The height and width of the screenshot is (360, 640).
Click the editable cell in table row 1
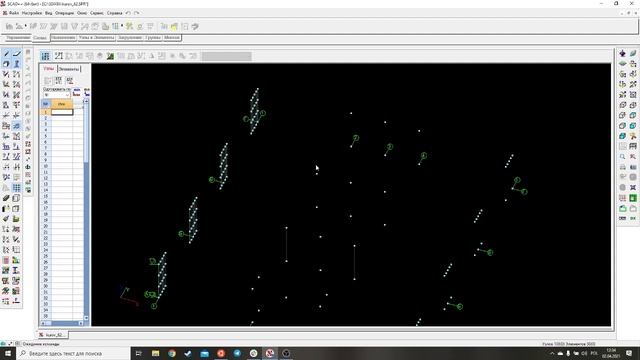pos(62,112)
